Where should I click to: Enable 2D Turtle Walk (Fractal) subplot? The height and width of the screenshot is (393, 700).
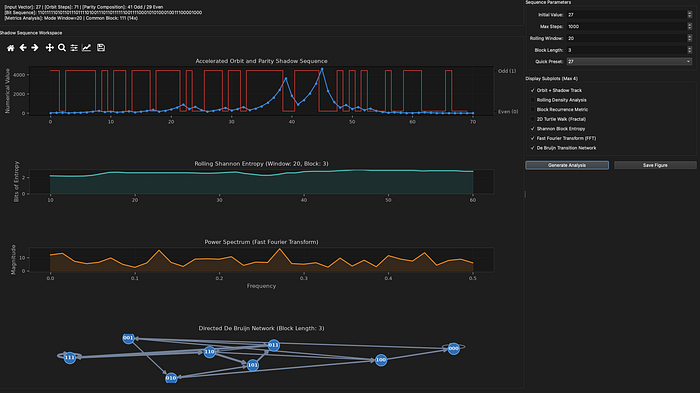[x=533, y=119]
